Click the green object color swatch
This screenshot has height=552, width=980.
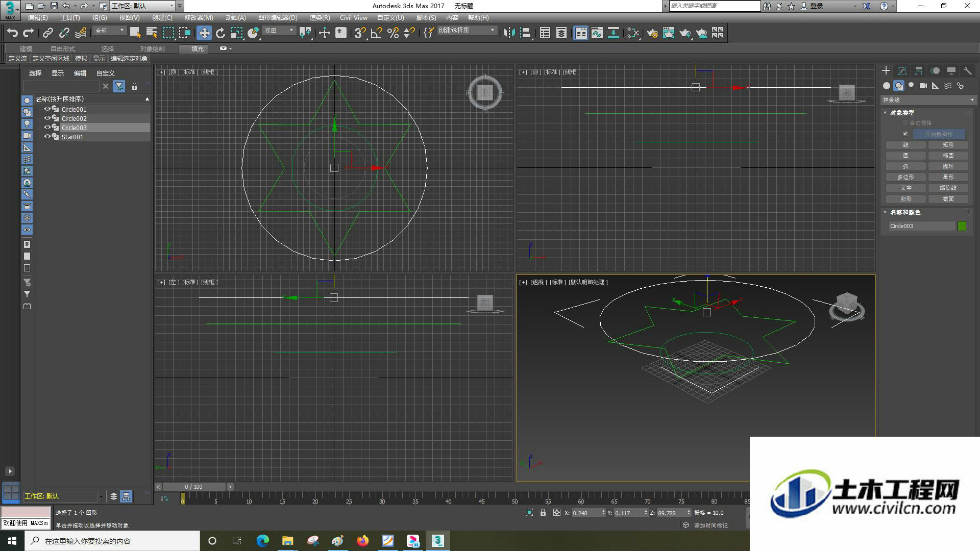tap(962, 226)
